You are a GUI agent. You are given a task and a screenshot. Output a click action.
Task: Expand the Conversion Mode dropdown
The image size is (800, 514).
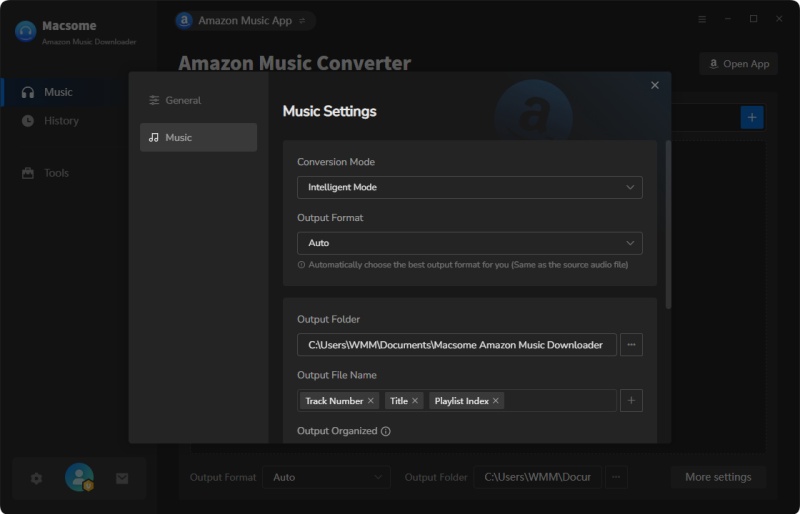(x=469, y=187)
